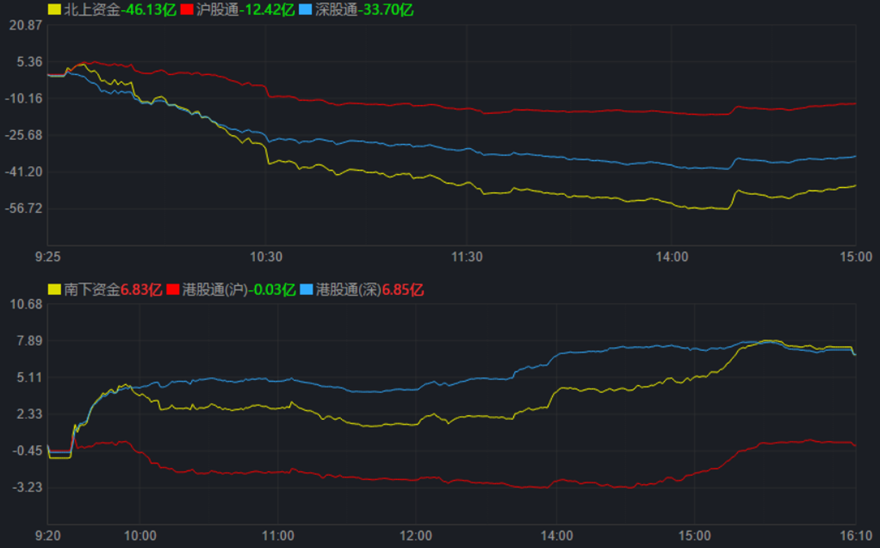Click the 11:30 time label on the top chart

[x=467, y=256]
